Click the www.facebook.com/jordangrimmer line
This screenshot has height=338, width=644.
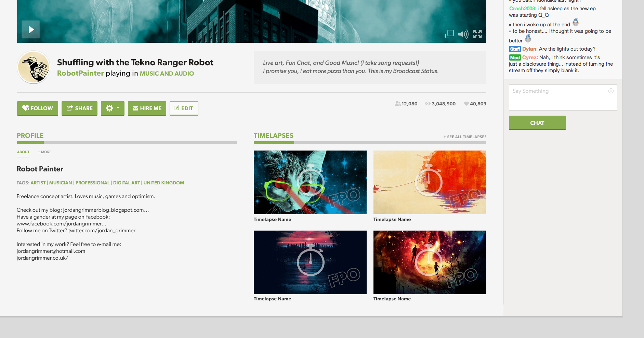coord(62,224)
